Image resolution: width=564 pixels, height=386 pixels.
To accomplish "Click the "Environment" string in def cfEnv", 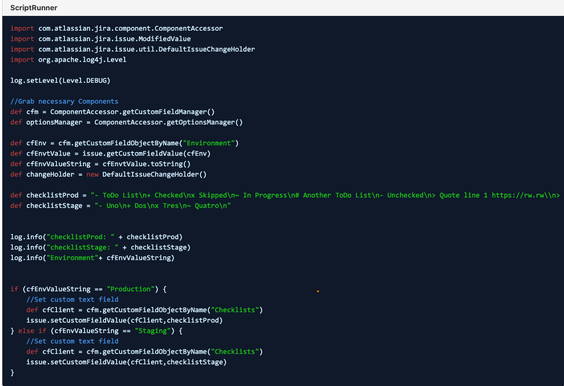I will (209, 143).
